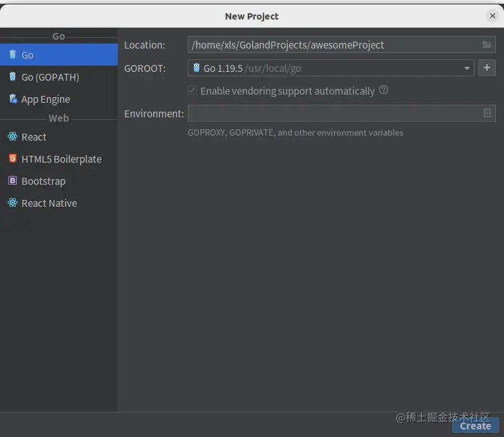The image size is (504, 437).
Task: Select the Go project type
Action: [59, 55]
